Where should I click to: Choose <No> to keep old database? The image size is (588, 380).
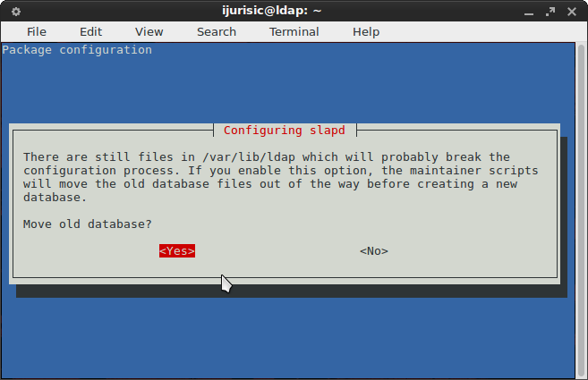click(374, 250)
